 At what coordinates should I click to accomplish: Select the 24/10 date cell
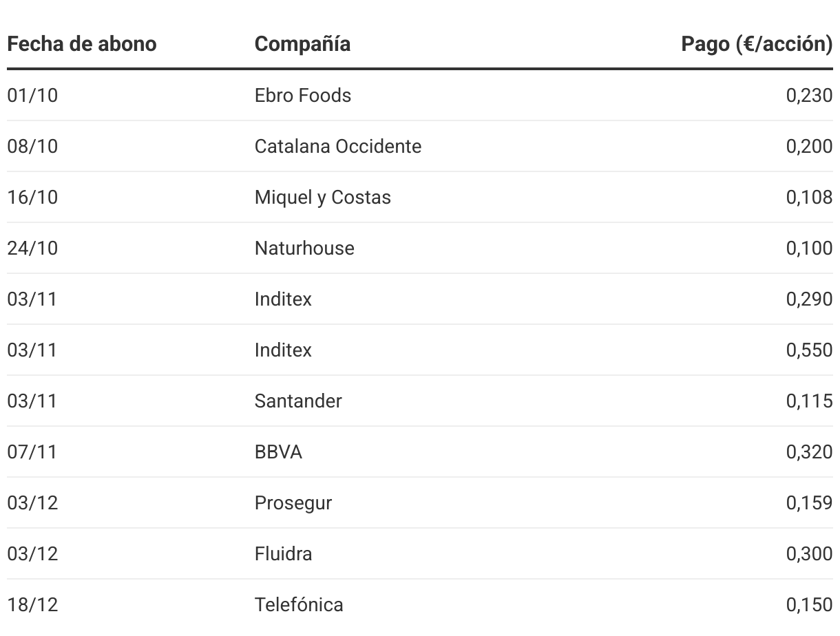32,248
